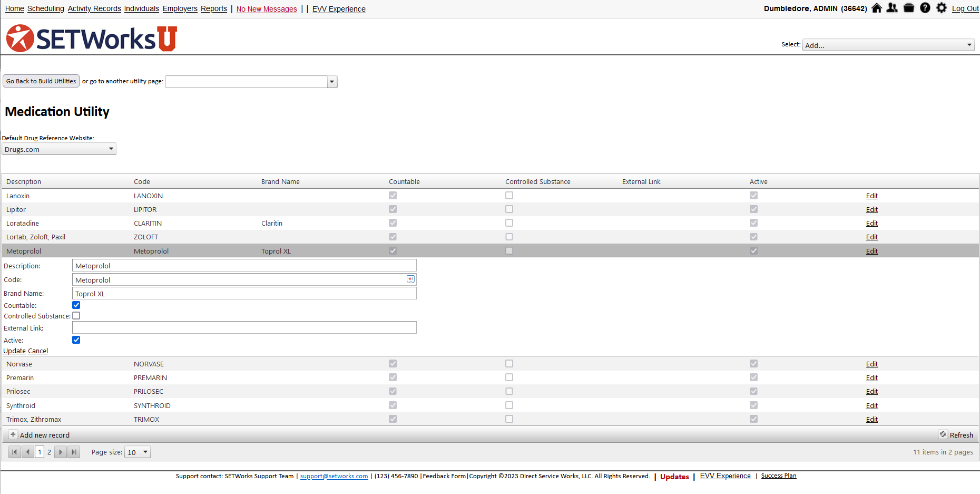This screenshot has height=494, width=980.
Task: Click Go Back to Build Utilities button
Action: 41,81
